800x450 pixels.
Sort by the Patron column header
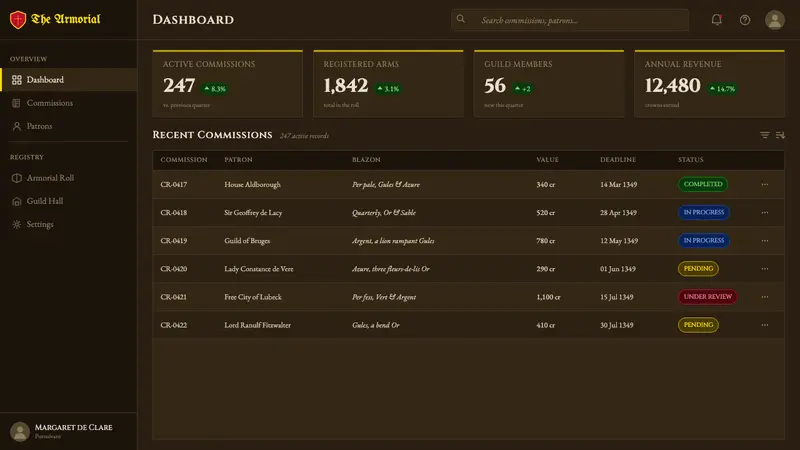pos(238,160)
